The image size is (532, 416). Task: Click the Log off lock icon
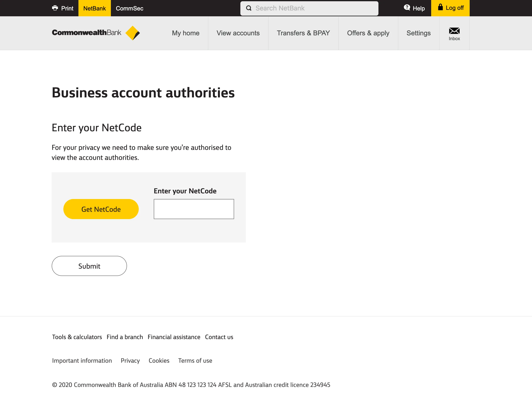(440, 7)
